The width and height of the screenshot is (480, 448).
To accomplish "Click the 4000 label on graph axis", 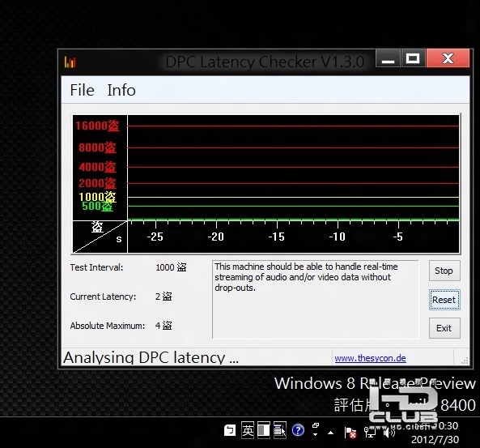I will 97,167.
